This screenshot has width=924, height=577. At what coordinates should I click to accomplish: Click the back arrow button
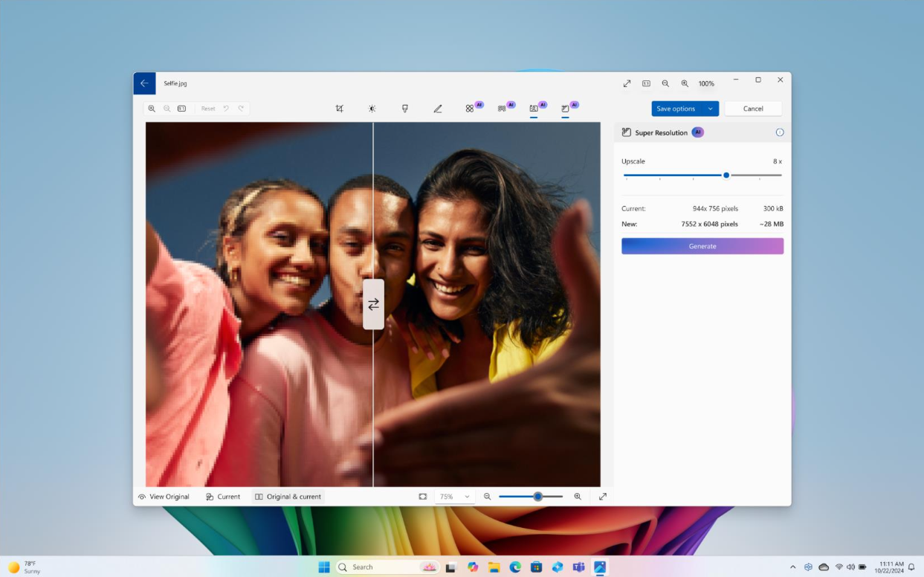point(144,83)
